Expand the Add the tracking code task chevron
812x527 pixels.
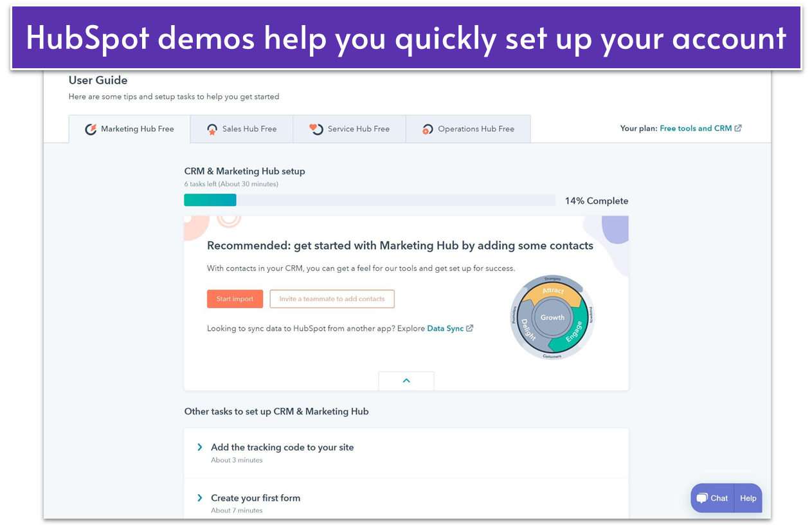click(200, 447)
